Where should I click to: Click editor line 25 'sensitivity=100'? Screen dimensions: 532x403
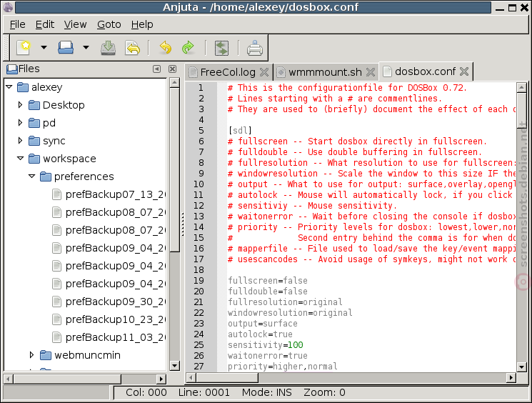[x=266, y=345]
